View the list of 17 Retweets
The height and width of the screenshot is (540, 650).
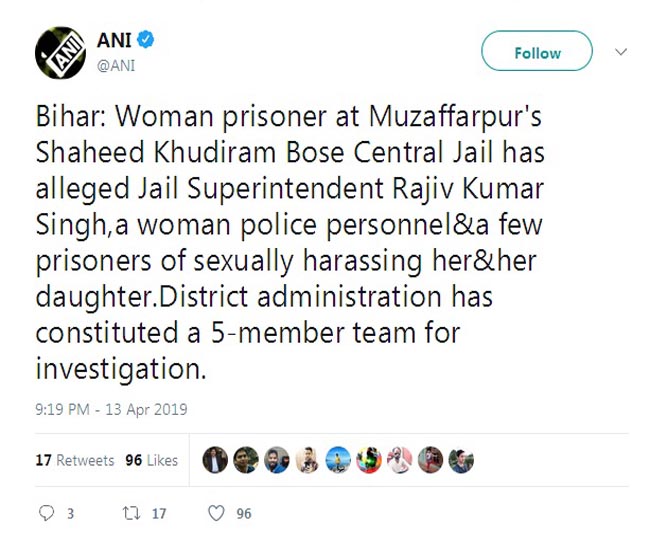[75, 460]
